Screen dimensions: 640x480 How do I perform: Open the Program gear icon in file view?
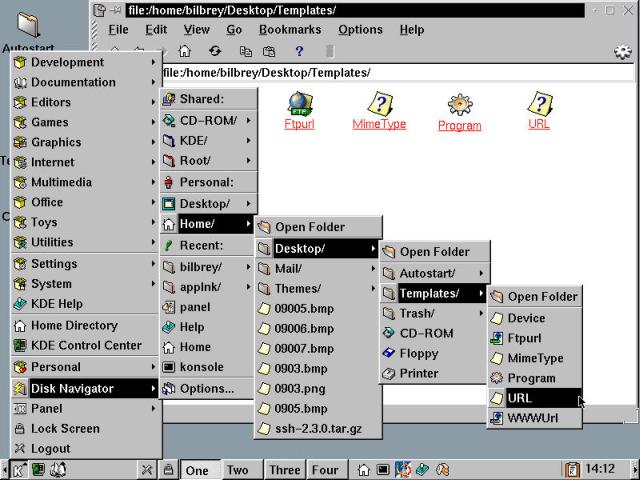coord(459,105)
